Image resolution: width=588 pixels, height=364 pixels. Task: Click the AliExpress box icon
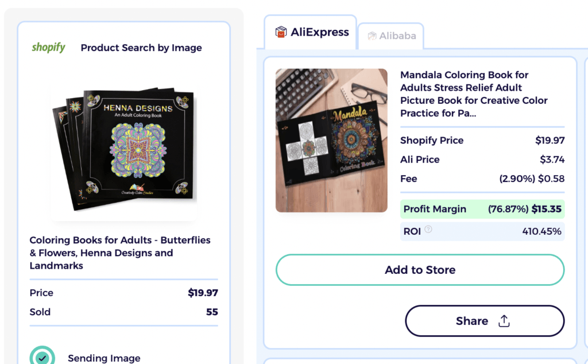click(281, 32)
